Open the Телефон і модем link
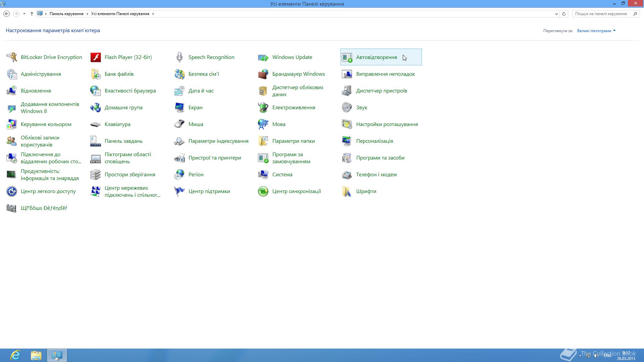The height and width of the screenshot is (362, 644). click(376, 175)
